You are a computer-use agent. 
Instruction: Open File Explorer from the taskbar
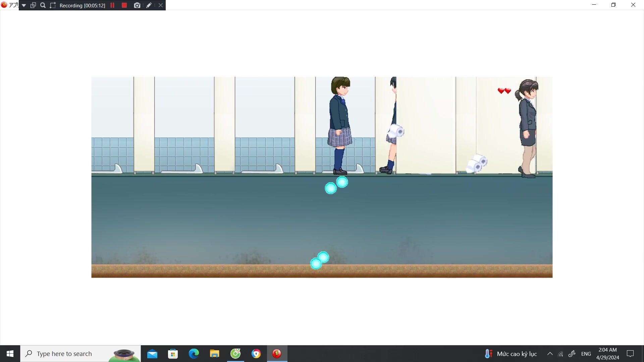(214, 354)
